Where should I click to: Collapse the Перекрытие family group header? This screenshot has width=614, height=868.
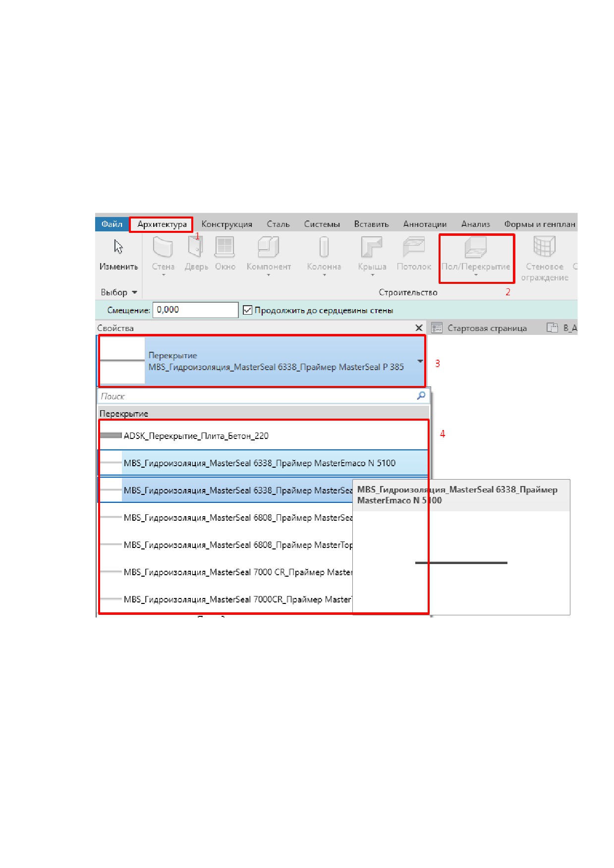[x=263, y=414]
